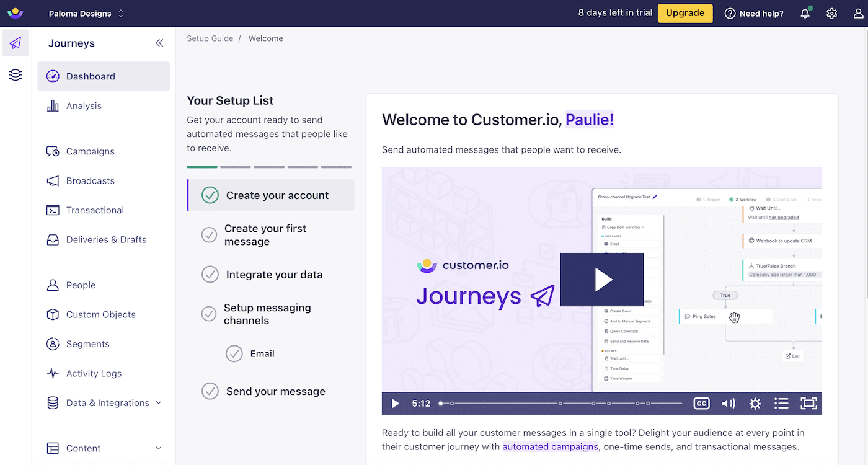868x465 pixels.
Task: Open video settings gear
Action: tap(755, 404)
